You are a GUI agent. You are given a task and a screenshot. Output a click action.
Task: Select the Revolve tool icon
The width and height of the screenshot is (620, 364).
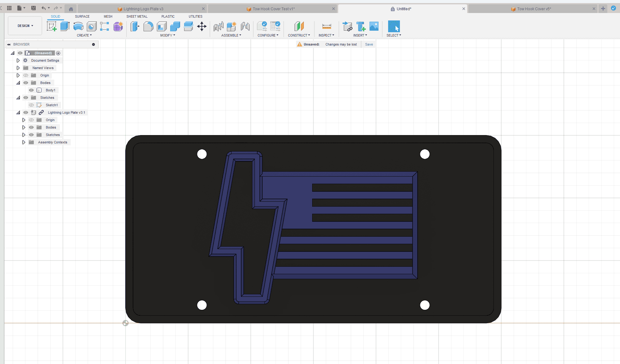point(78,26)
